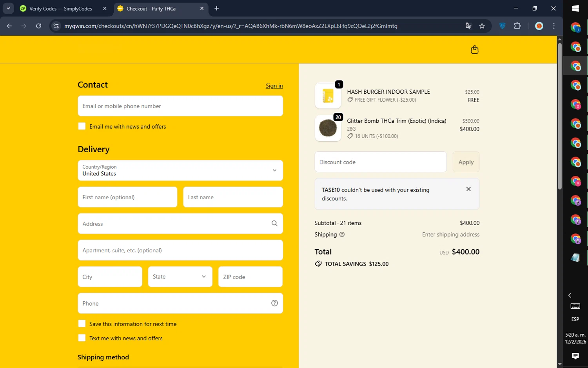This screenshot has width=588, height=368.
Task: Select the Checkout - Puffy THCa tab
Action: tap(151, 8)
